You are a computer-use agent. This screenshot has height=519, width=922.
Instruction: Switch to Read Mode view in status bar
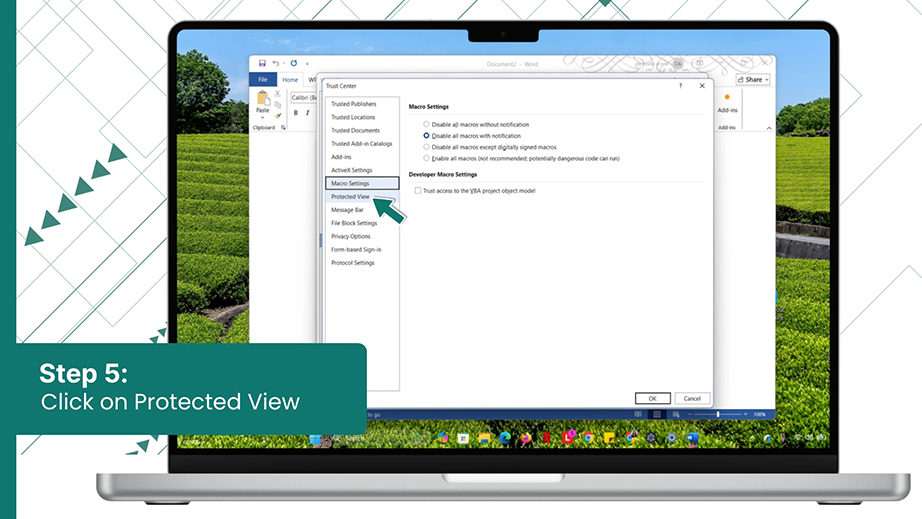pyautogui.click(x=638, y=414)
